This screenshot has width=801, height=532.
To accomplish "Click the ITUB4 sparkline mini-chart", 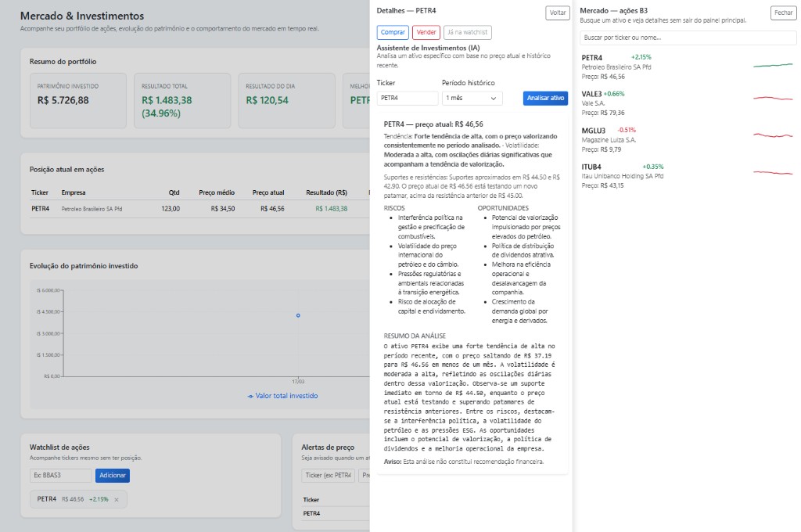I will [773, 173].
